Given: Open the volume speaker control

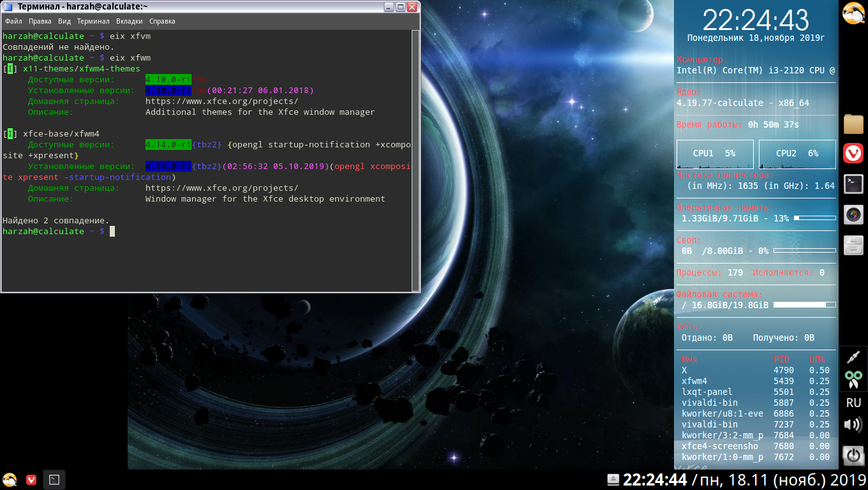Looking at the screenshot, I should pos(853,424).
